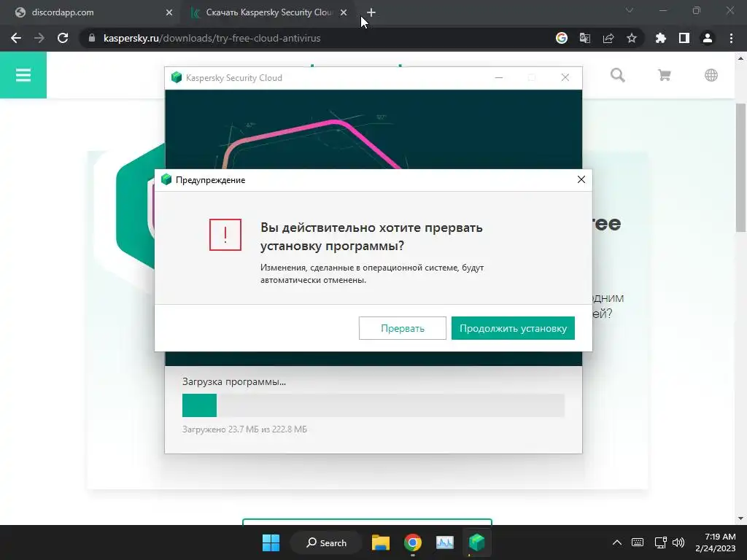Toggle the browser side panel
747x560 pixels.
pos(684,38)
